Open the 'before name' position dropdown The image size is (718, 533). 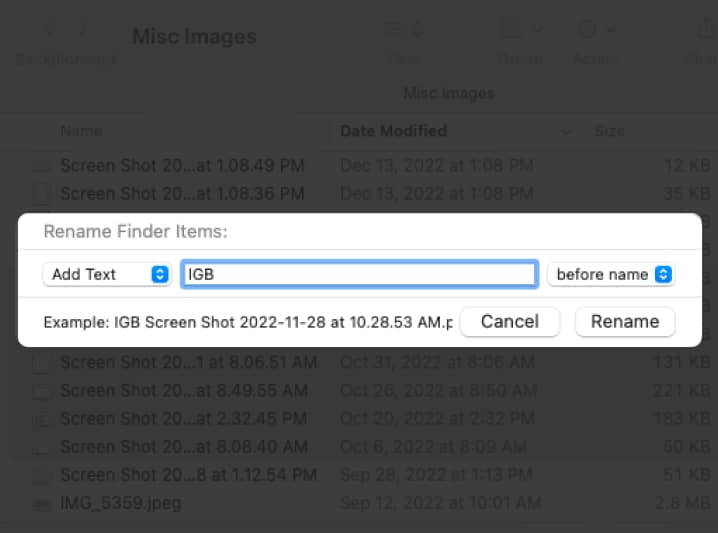click(610, 274)
